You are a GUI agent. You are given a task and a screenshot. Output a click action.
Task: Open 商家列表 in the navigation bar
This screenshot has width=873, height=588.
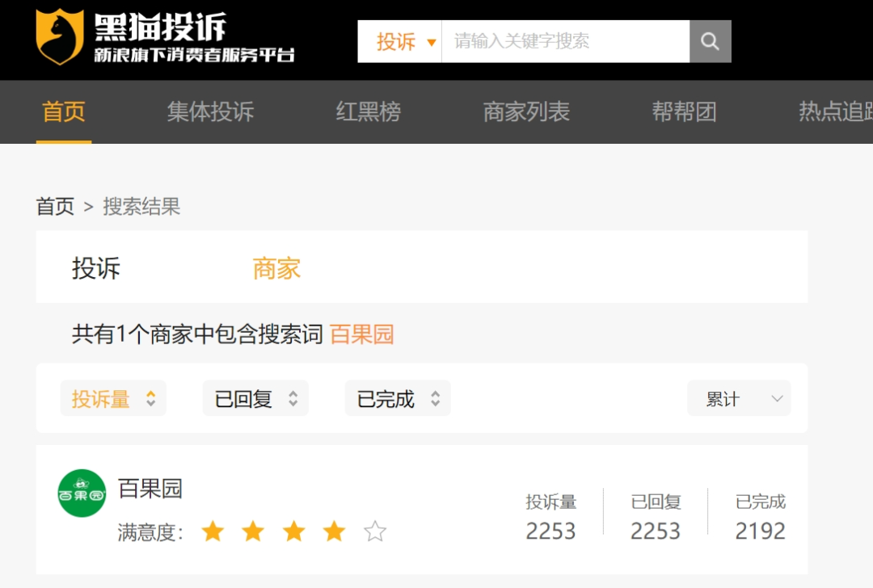point(526,111)
